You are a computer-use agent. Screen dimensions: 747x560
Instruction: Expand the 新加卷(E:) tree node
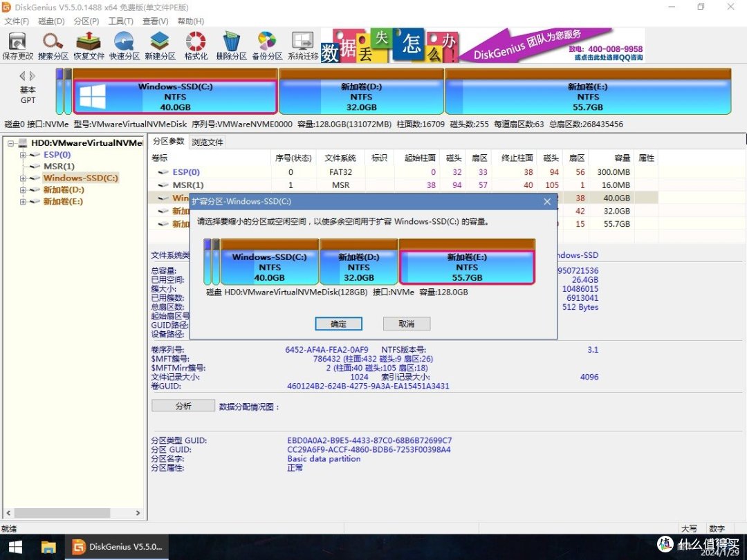(x=22, y=201)
